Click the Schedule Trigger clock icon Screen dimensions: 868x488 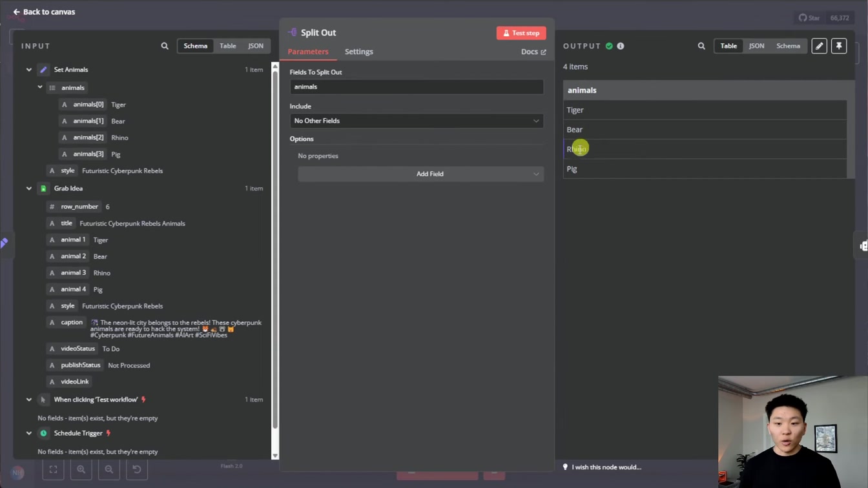tap(43, 433)
